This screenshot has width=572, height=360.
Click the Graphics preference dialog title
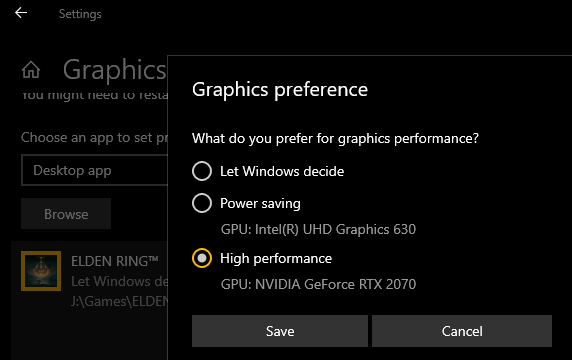point(280,90)
